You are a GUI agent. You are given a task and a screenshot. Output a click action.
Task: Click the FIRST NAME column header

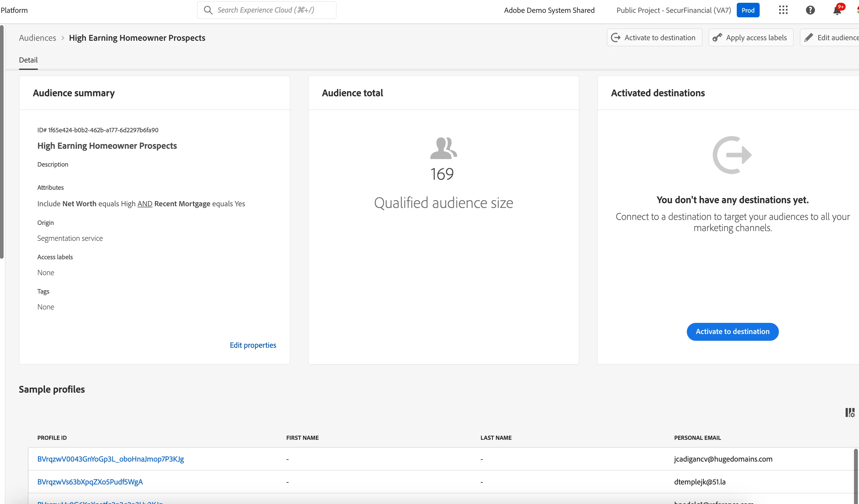[x=302, y=438]
